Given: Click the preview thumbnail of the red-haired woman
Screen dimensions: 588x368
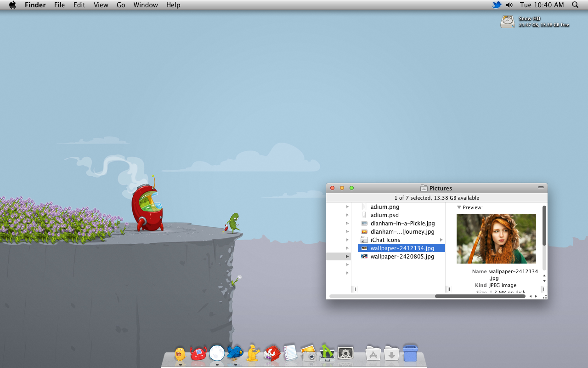Looking at the screenshot, I should tap(496, 239).
